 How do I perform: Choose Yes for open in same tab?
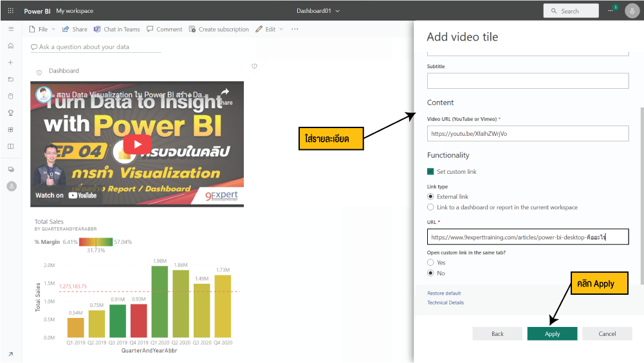pyautogui.click(x=431, y=263)
